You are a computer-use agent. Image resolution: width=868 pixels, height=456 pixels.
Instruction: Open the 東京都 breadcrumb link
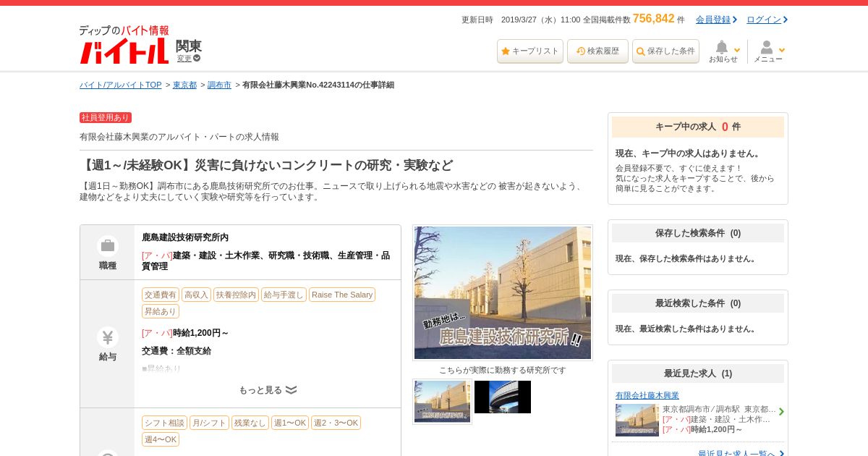click(x=184, y=85)
